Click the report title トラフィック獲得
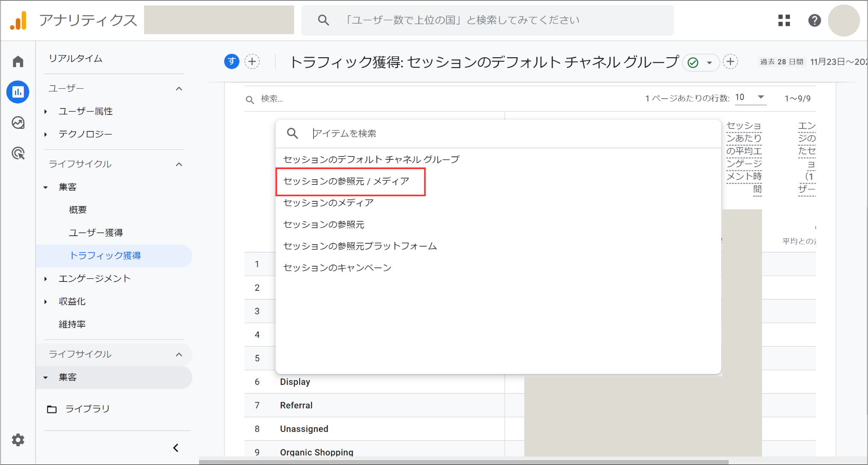 (484, 62)
